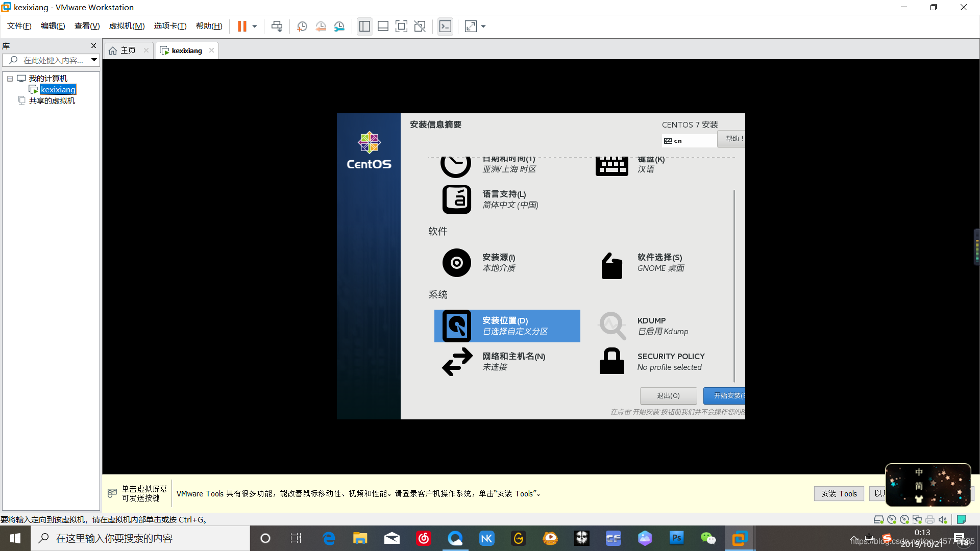Click the 键盘 (keyboard) icon
Image resolution: width=980 pixels, height=551 pixels.
(612, 164)
